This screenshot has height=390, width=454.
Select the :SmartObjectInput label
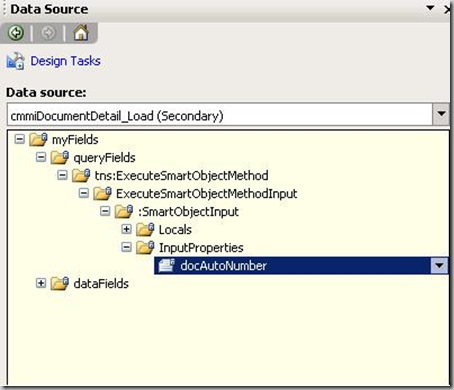coord(188,212)
